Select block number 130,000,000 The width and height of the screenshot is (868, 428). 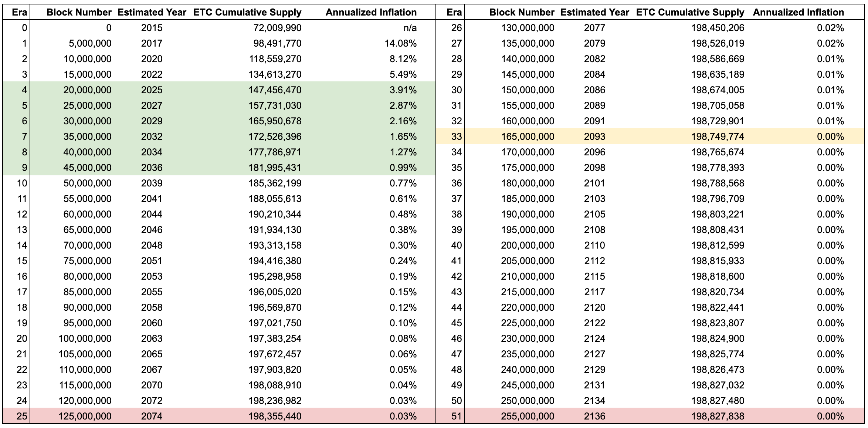click(x=528, y=28)
